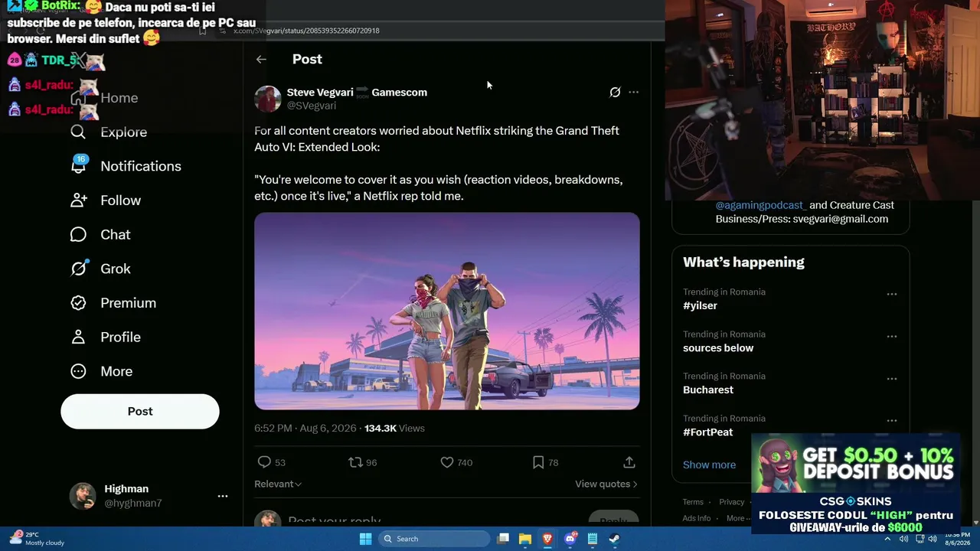Open the 'sources below' trending topic
This screenshot has width=980, height=551.
tap(718, 347)
